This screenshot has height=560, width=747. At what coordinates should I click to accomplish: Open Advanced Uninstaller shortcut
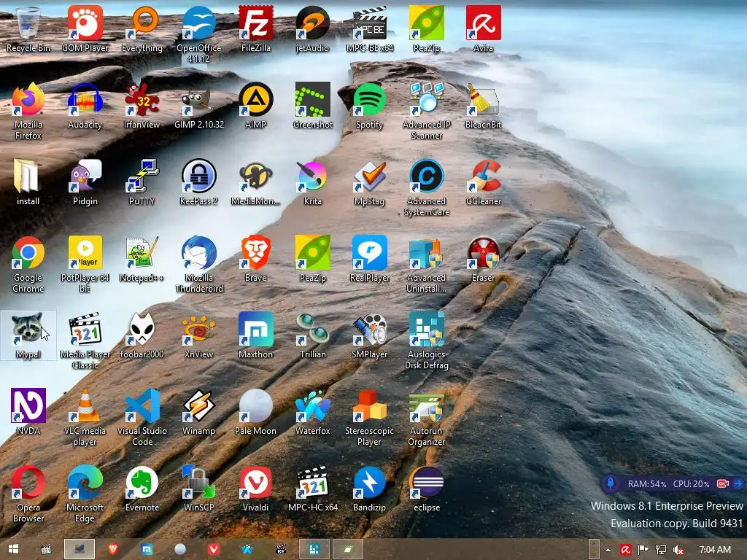click(426, 264)
